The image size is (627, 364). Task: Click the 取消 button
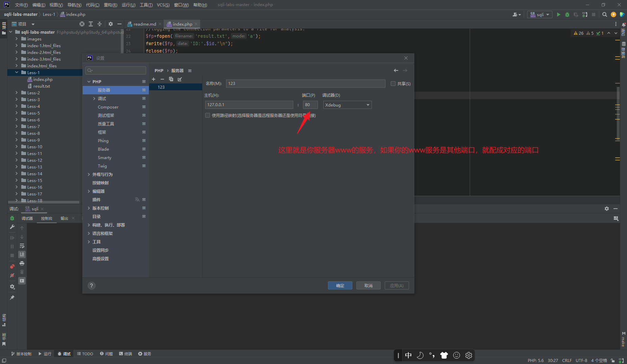click(368, 285)
